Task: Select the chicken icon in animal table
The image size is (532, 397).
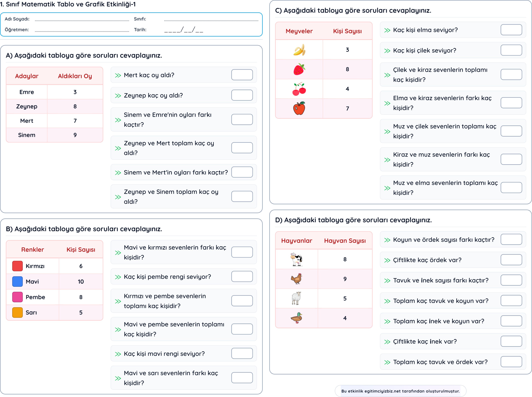Action: pyautogui.click(x=297, y=279)
